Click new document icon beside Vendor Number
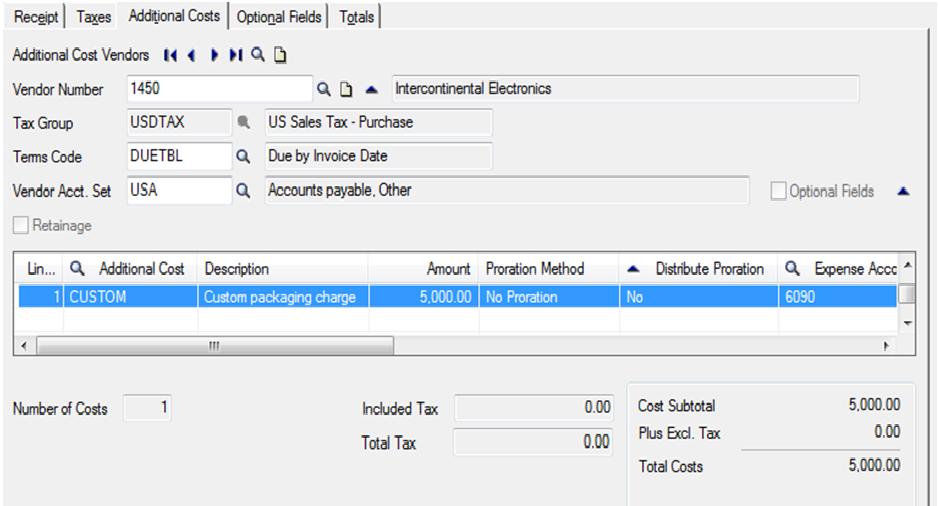The width and height of the screenshot is (939, 506). tap(346, 90)
